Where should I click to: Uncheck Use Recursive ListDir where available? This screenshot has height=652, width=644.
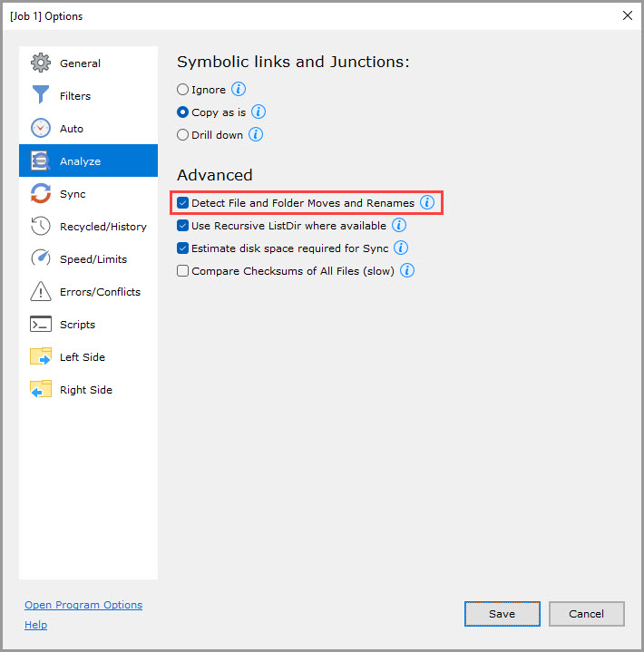click(183, 226)
